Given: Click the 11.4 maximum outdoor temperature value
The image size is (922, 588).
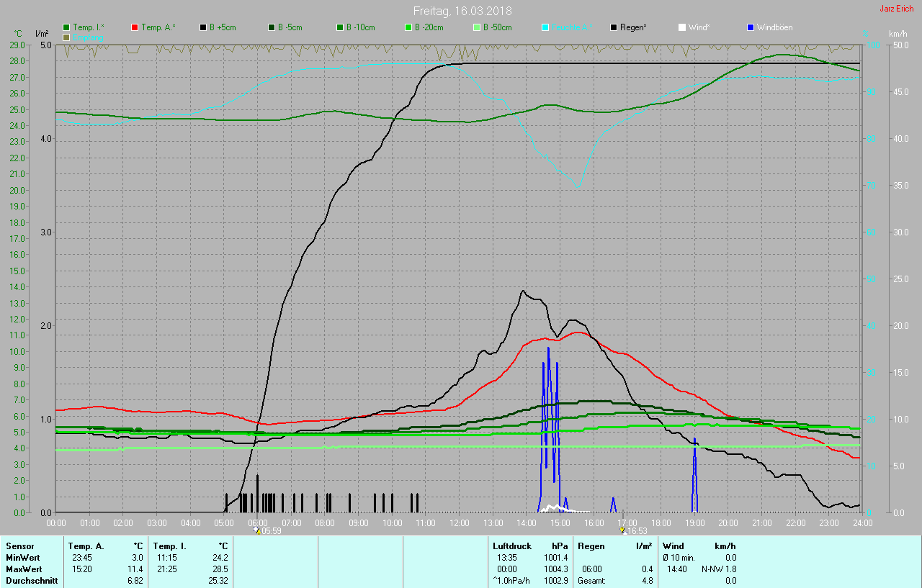Looking at the screenshot, I should pyautogui.click(x=135, y=569).
